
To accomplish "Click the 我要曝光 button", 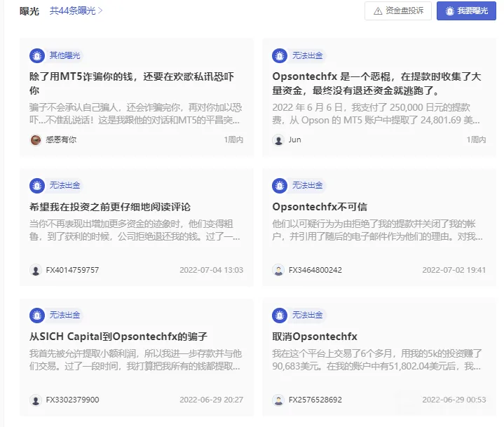I will pos(466,11).
